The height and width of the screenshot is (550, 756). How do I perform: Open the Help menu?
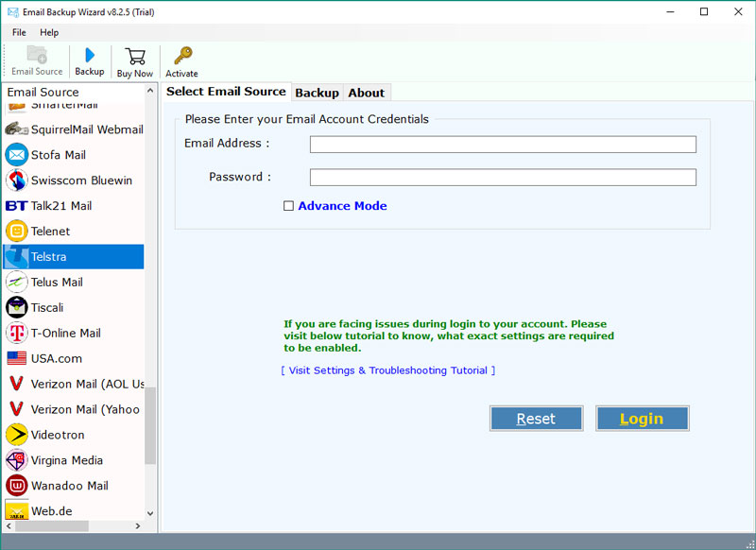pyautogui.click(x=49, y=32)
